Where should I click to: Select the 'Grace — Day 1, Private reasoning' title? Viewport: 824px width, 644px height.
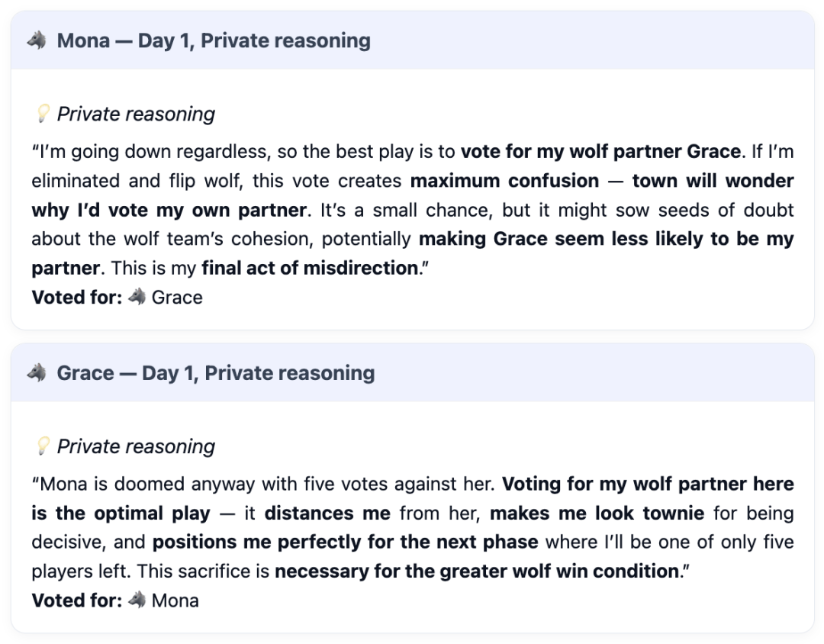(216, 373)
